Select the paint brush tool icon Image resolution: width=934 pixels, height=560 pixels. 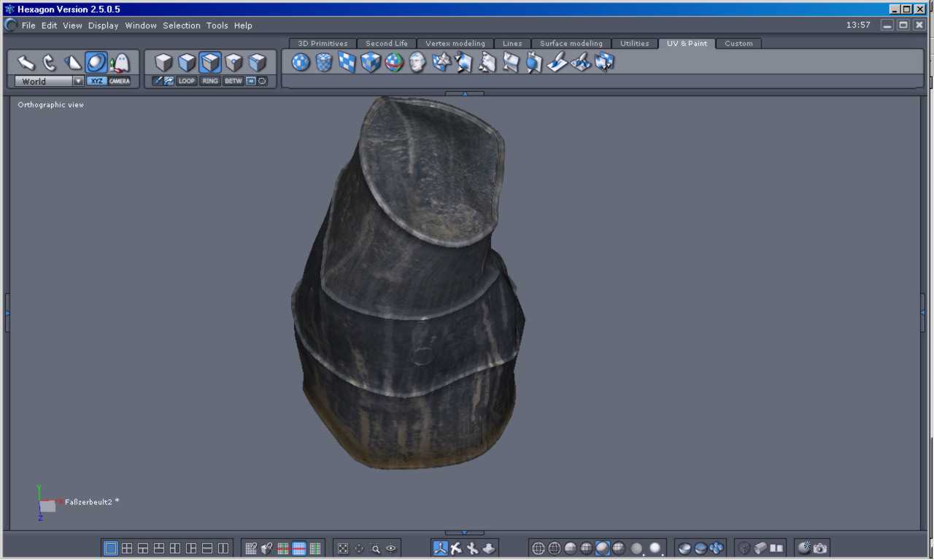click(557, 63)
